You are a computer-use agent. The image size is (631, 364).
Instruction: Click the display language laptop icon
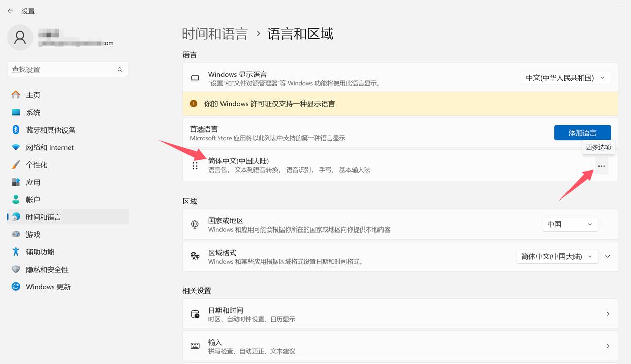click(195, 78)
